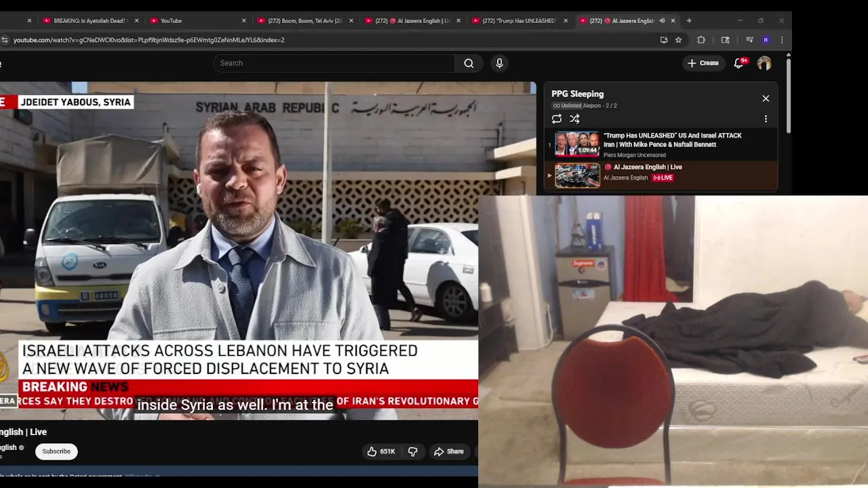This screenshot has width=868, height=488.
Task: Open playlist more options three dots
Action: click(766, 119)
